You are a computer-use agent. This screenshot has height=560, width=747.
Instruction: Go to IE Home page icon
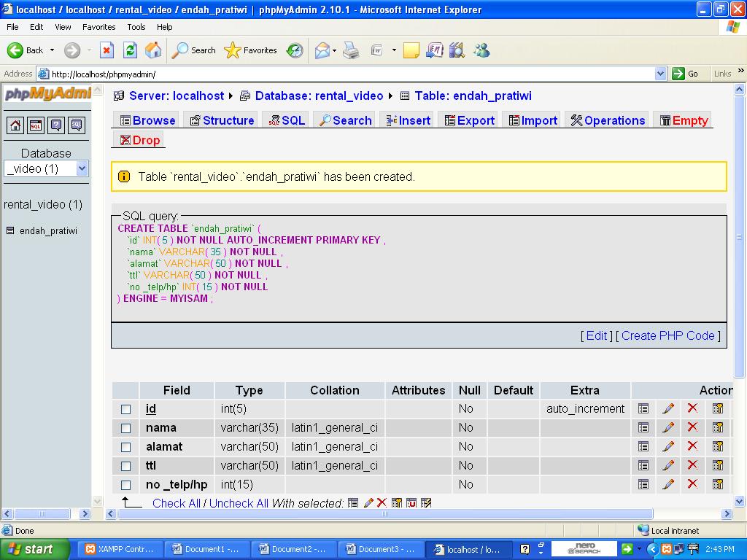153,50
